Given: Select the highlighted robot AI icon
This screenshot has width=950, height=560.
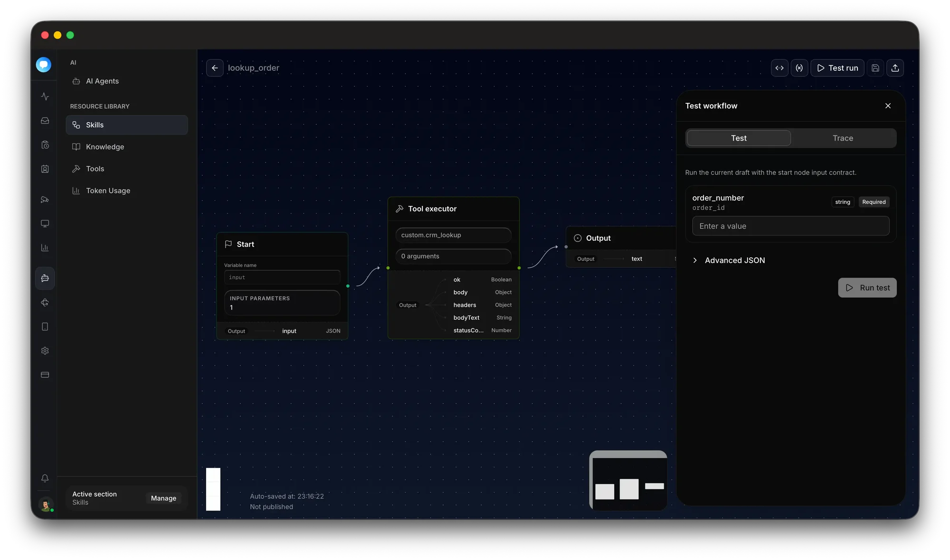Looking at the screenshot, I should [x=45, y=278].
